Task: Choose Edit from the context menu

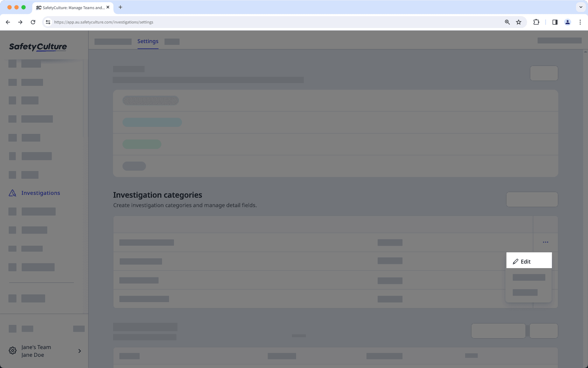Action: (526, 261)
